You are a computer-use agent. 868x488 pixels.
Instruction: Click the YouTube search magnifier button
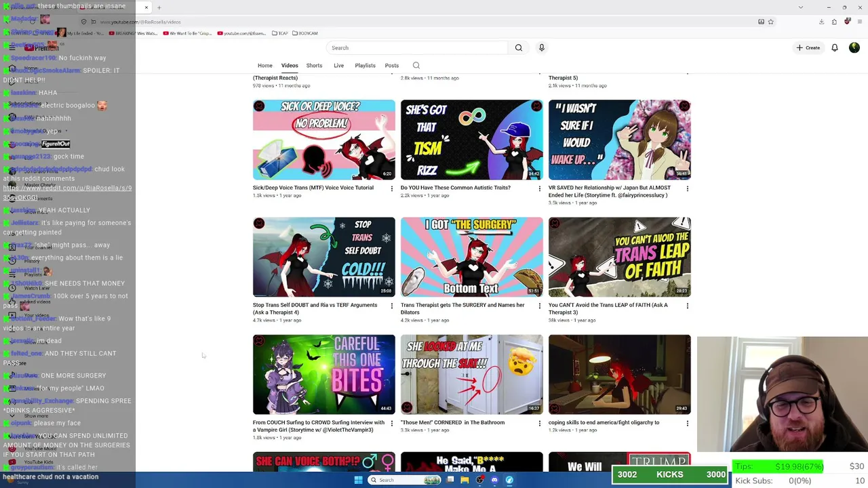point(519,47)
